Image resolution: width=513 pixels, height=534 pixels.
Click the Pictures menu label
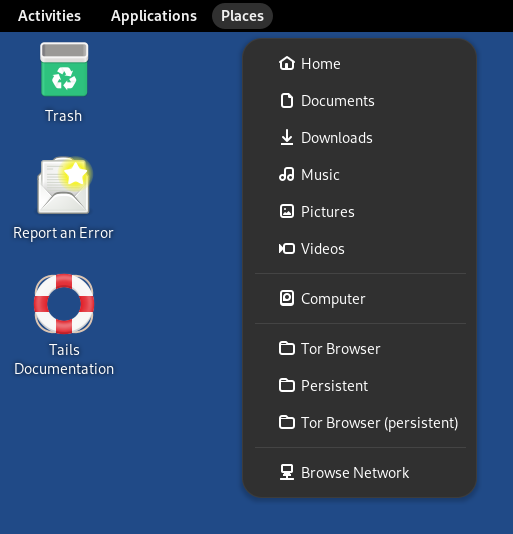[x=328, y=211]
